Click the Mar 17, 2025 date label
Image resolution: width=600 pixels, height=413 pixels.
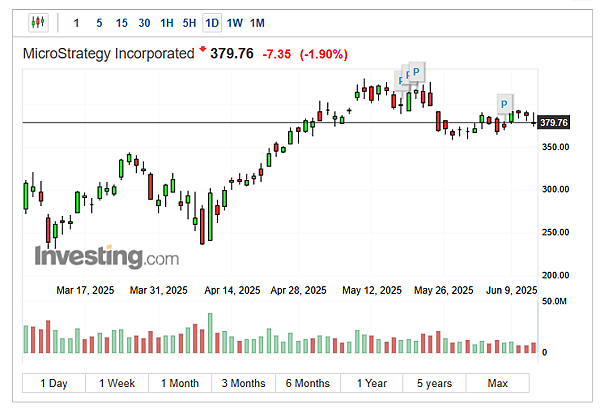tap(85, 291)
